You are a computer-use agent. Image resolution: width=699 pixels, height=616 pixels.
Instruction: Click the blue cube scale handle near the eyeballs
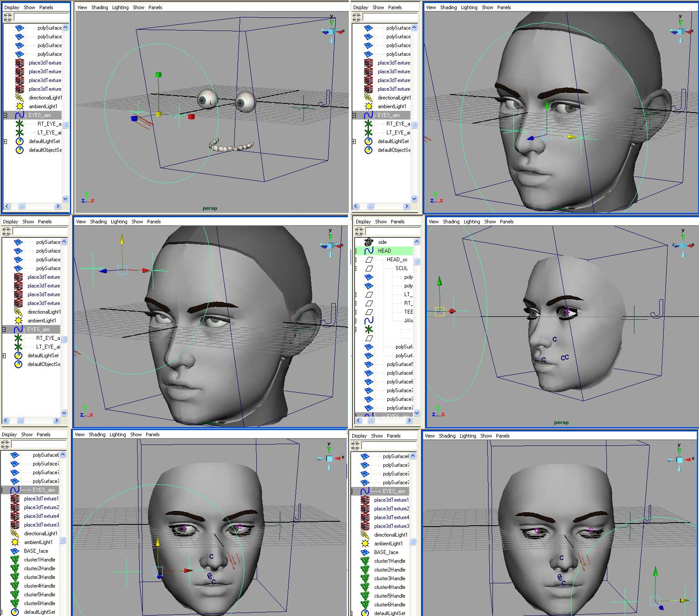coord(134,118)
